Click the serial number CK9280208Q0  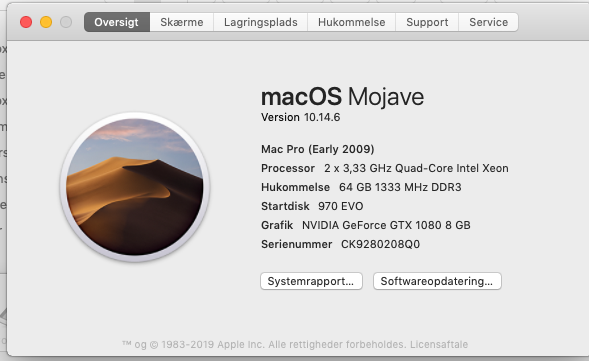point(380,244)
